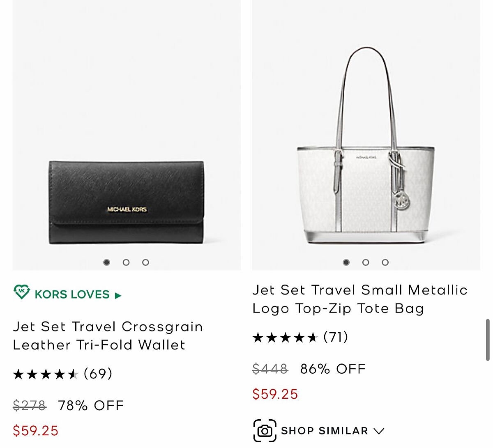Viewport: 493px width, 448px height.
Task: Open Jet Set Travel Small Metallic Tote Bag
Action: tap(359, 299)
